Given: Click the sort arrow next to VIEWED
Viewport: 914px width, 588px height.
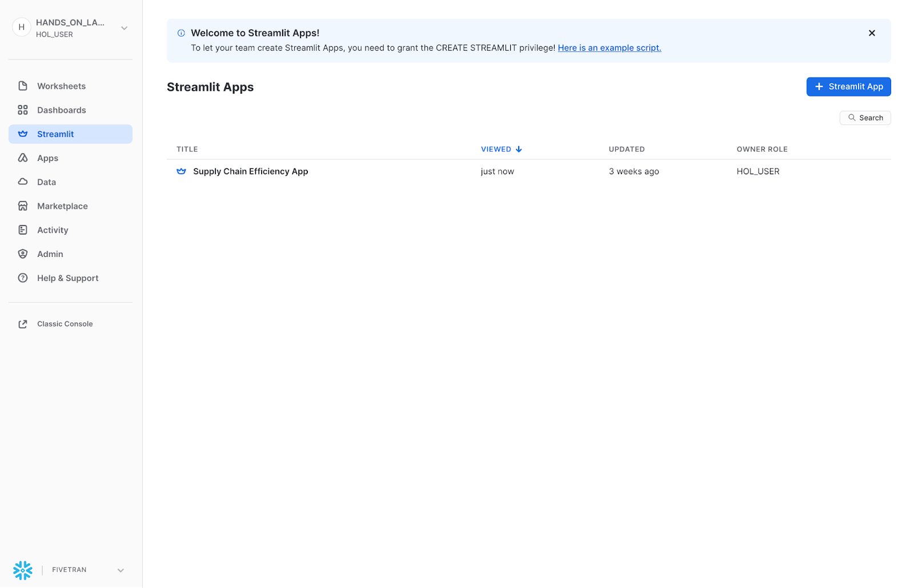Looking at the screenshot, I should pos(519,150).
